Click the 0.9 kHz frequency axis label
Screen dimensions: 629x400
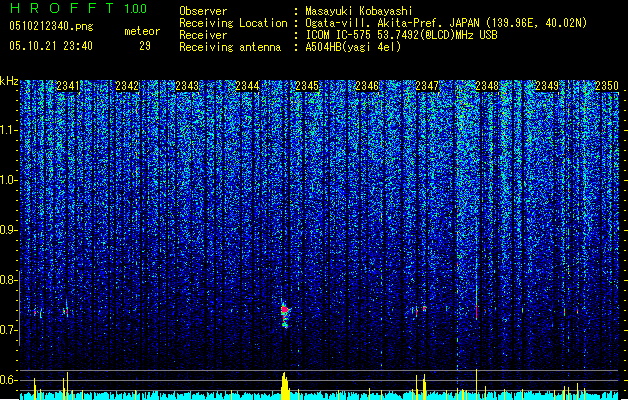click(9, 230)
